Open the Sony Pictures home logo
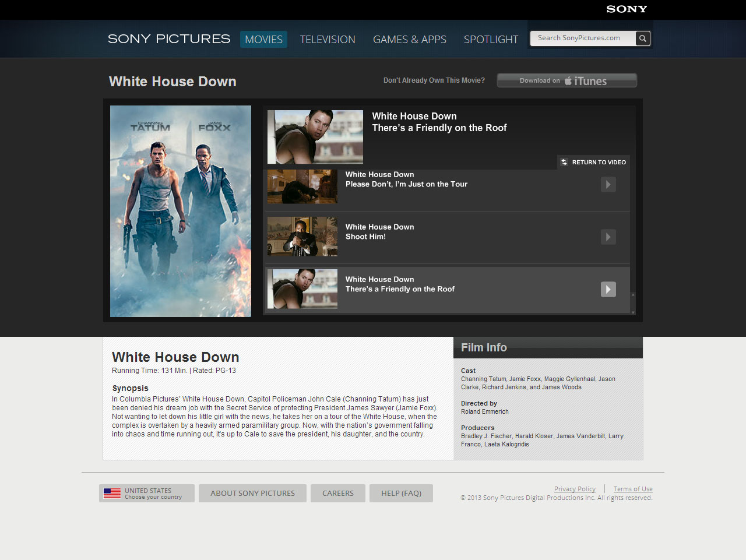 tap(169, 39)
